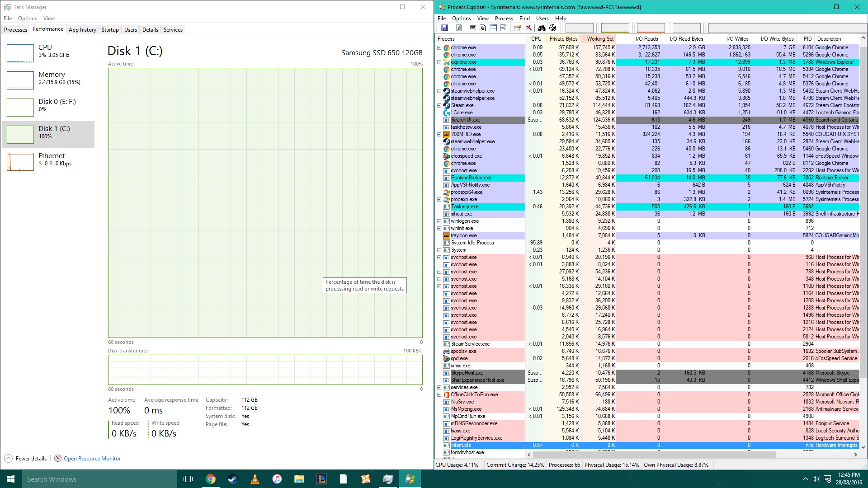Click the Process Explorer taskbar icon
Viewport: 868px width, 488px height.
[410, 479]
